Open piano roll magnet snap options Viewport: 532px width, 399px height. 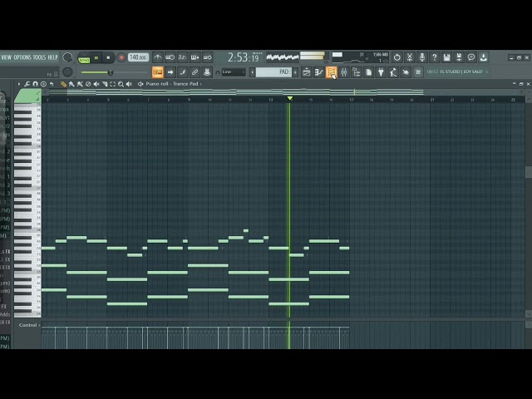35,84
